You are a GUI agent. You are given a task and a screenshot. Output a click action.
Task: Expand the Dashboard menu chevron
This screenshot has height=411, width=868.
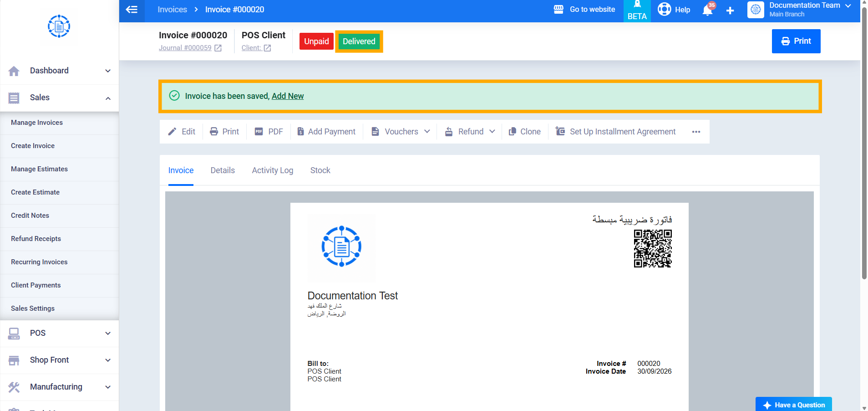click(x=108, y=71)
